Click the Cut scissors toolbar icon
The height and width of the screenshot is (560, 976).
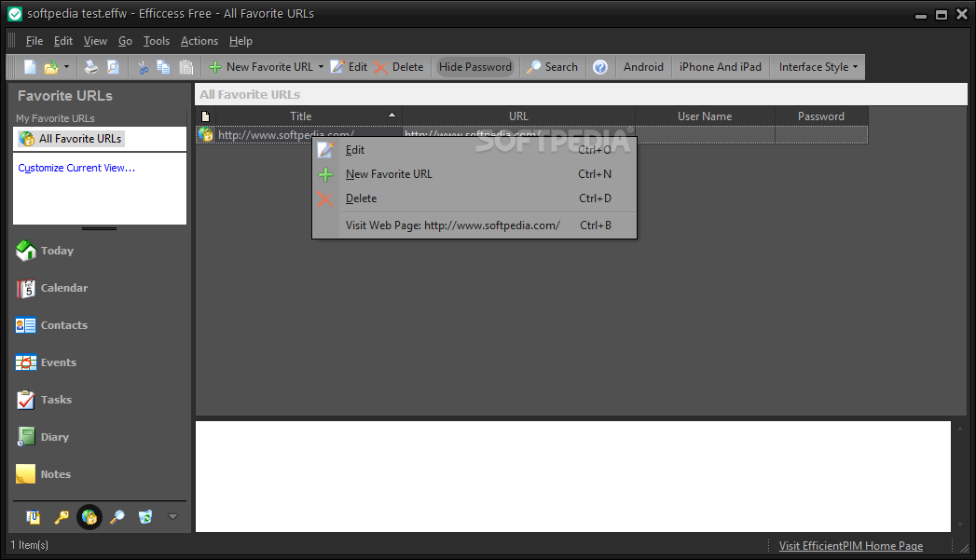coord(144,66)
